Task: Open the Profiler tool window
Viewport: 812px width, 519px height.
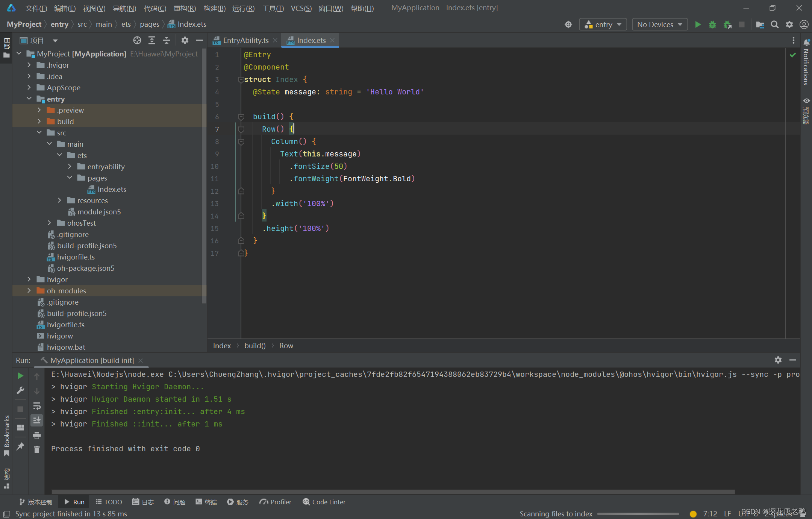Action: coord(276,502)
